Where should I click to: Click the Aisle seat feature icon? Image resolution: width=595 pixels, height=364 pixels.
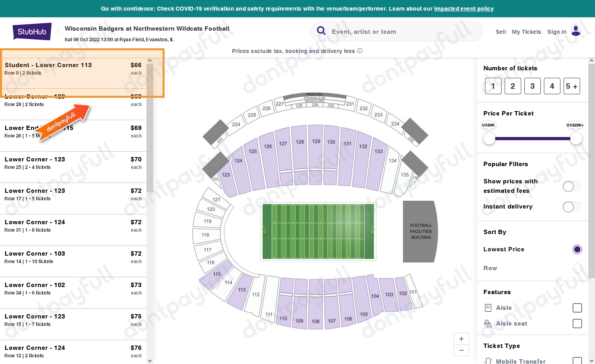(x=488, y=324)
